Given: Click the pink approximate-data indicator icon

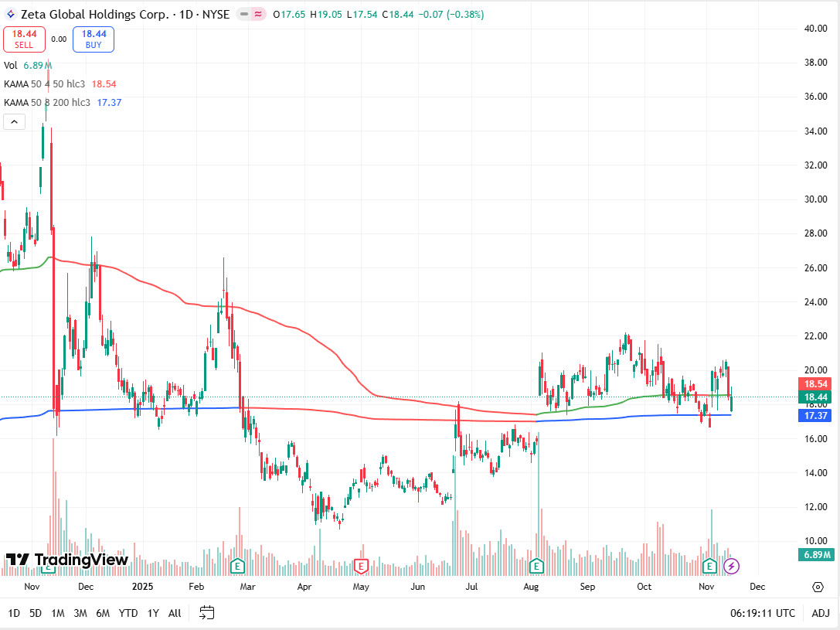Looking at the screenshot, I should (x=258, y=15).
